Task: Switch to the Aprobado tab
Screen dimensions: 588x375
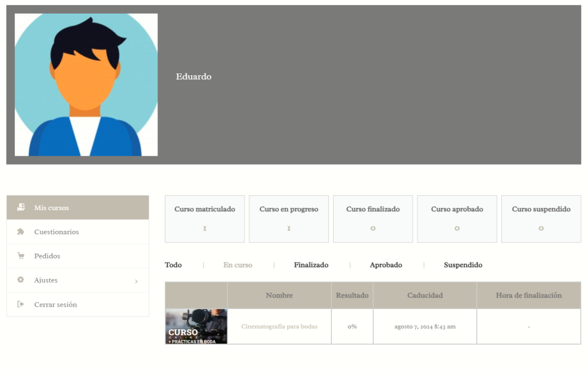Action: 386,265
